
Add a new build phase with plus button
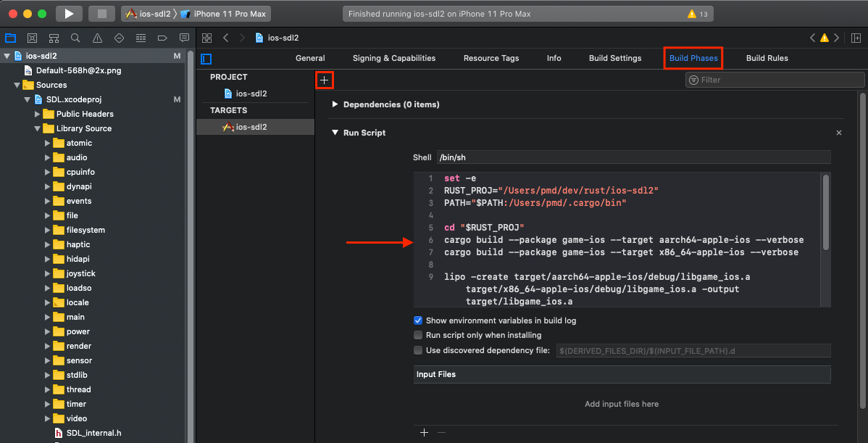324,80
